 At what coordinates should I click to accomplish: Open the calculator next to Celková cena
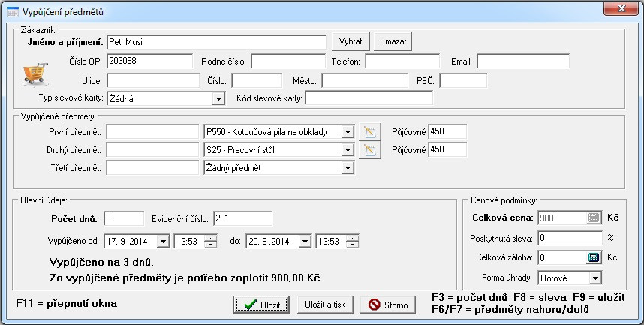[x=594, y=218]
